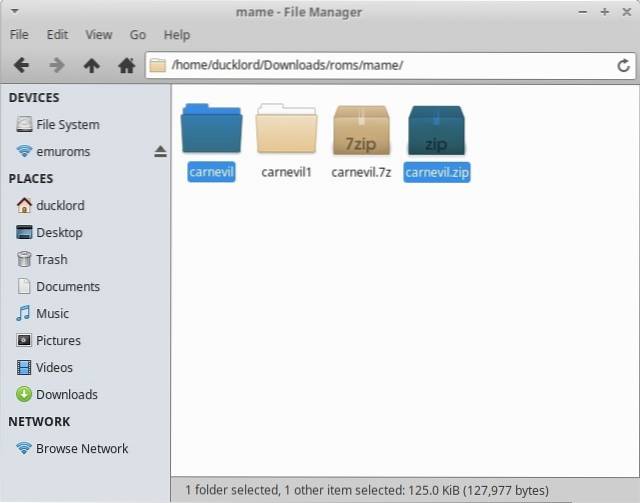Open the Edit menu
Image resolution: width=640 pixels, height=503 pixels.
click(x=57, y=35)
